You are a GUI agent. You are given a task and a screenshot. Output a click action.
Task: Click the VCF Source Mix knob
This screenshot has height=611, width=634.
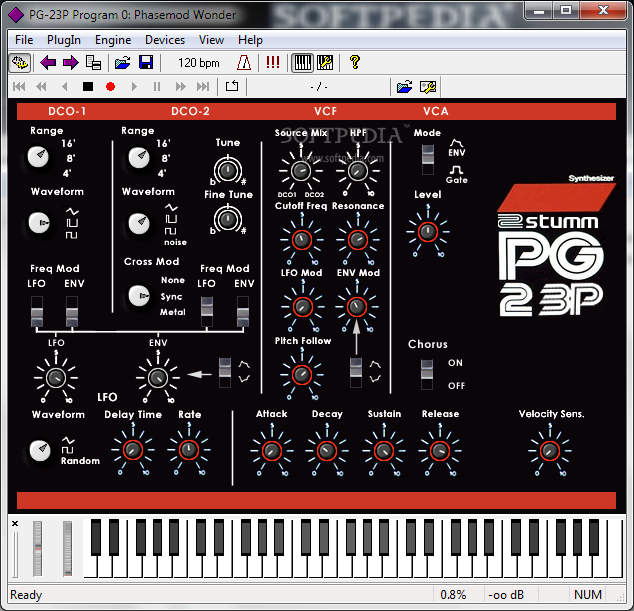301,171
